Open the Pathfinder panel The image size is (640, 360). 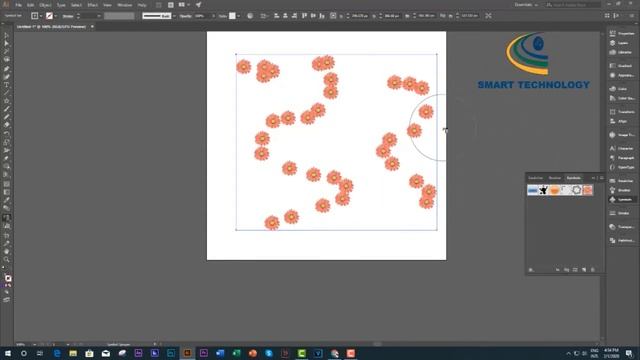tap(622, 240)
